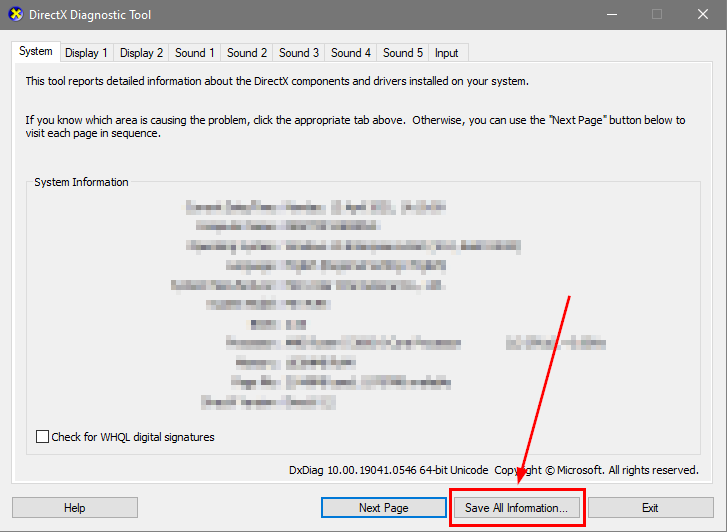Open the Input tab
This screenshot has height=532, width=727.
point(447,53)
